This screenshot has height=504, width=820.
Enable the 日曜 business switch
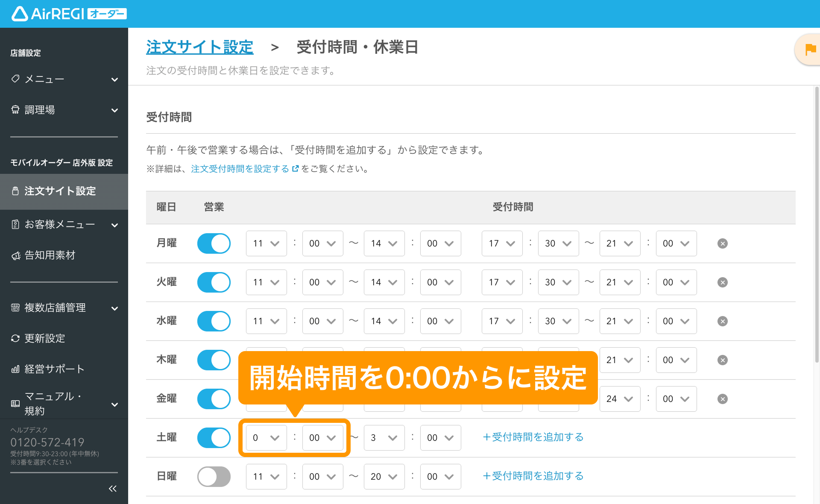tap(214, 477)
